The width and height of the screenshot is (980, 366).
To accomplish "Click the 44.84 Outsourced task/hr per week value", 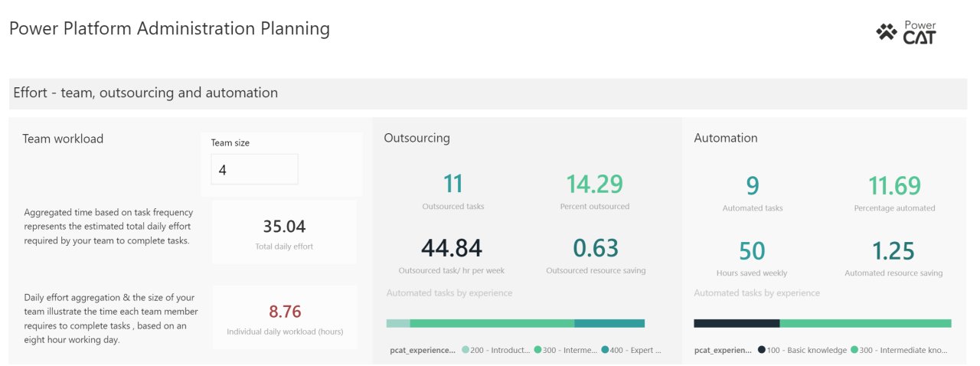I will (452, 248).
